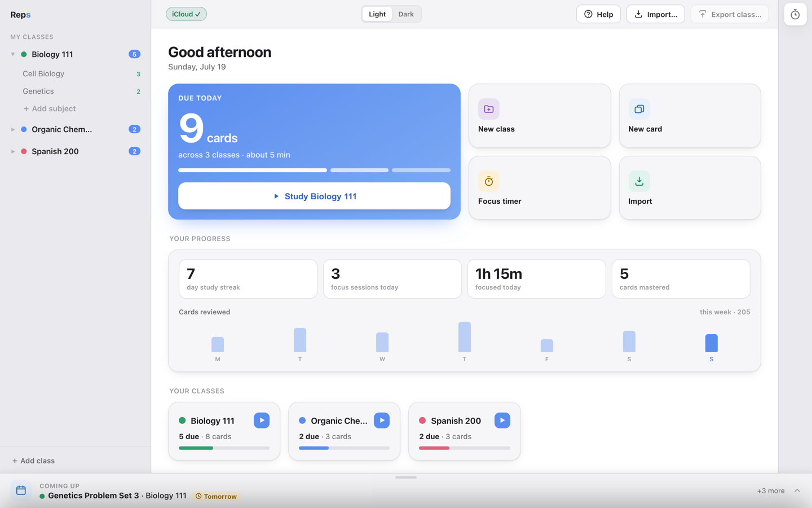Play the Organic Chem class card
This screenshot has height=508, width=812.
382,421
